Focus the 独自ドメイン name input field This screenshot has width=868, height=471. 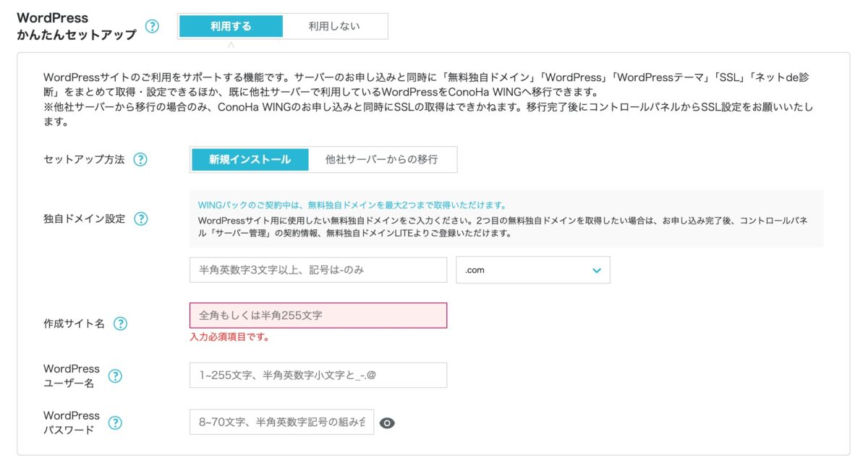coord(318,270)
